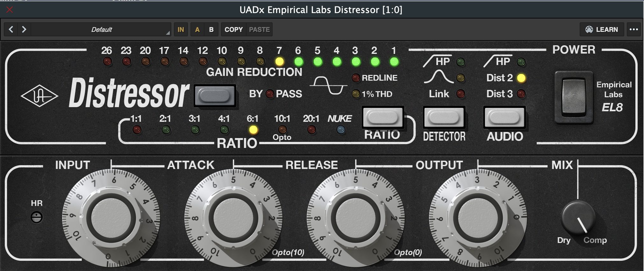
Task: Click the Dry label under Mix
Action: coord(564,240)
